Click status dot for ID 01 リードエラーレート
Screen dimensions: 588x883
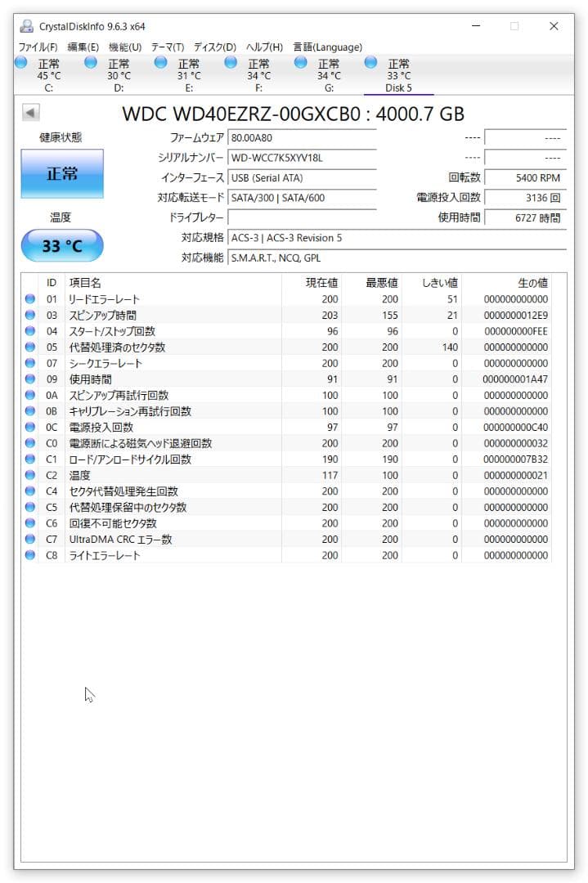(x=30, y=299)
